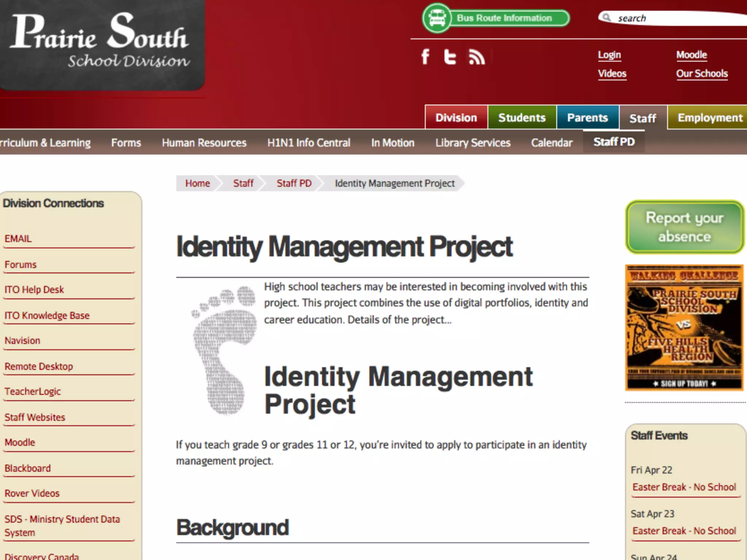This screenshot has width=747, height=560.
Task: Open the Walking Challenge banner
Action: [684, 327]
